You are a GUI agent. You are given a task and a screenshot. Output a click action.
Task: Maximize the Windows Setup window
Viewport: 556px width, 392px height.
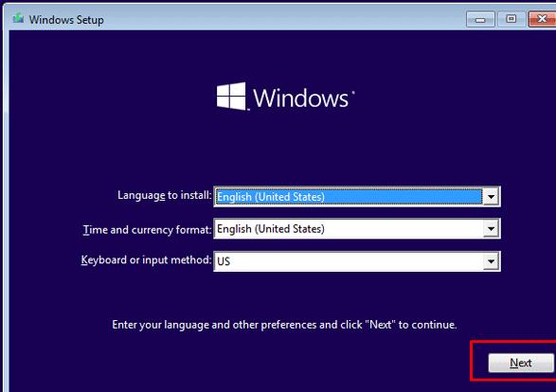pyautogui.click(x=511, y=19)
